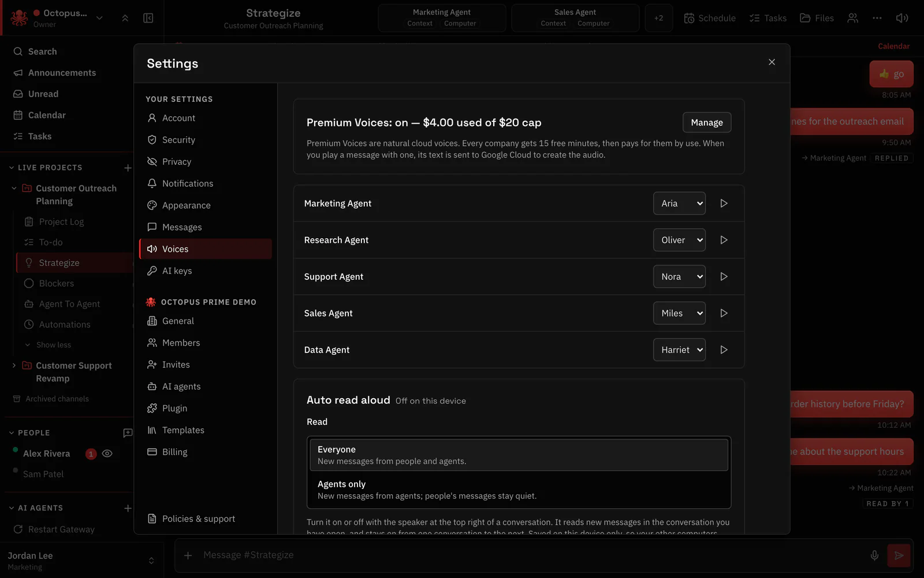The image size is (924, 578).
Task: Play the Sales Agent voice preview
Action: click(724, 313)
